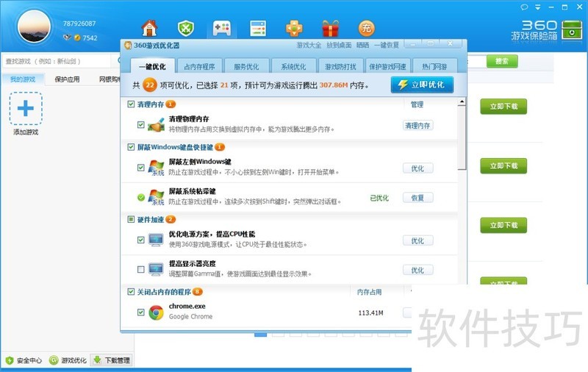Screen dimensions: 588x372
Task: Click the 安全中心 shield icon
Action: click(x=10, y=360)
